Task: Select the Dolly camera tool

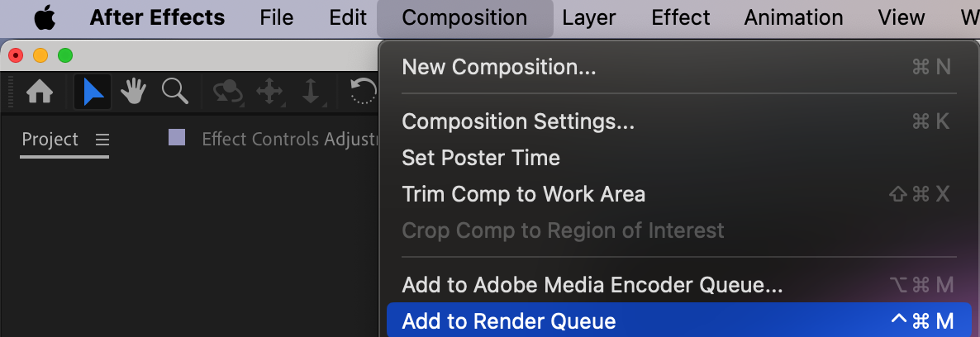Action: click(x=311, y=92)
